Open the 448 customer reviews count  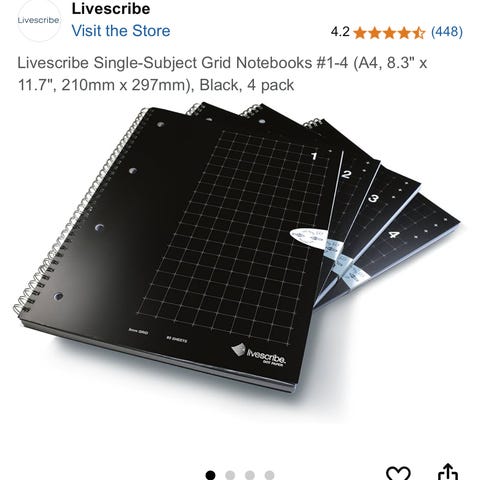click(x=447, y=32)
